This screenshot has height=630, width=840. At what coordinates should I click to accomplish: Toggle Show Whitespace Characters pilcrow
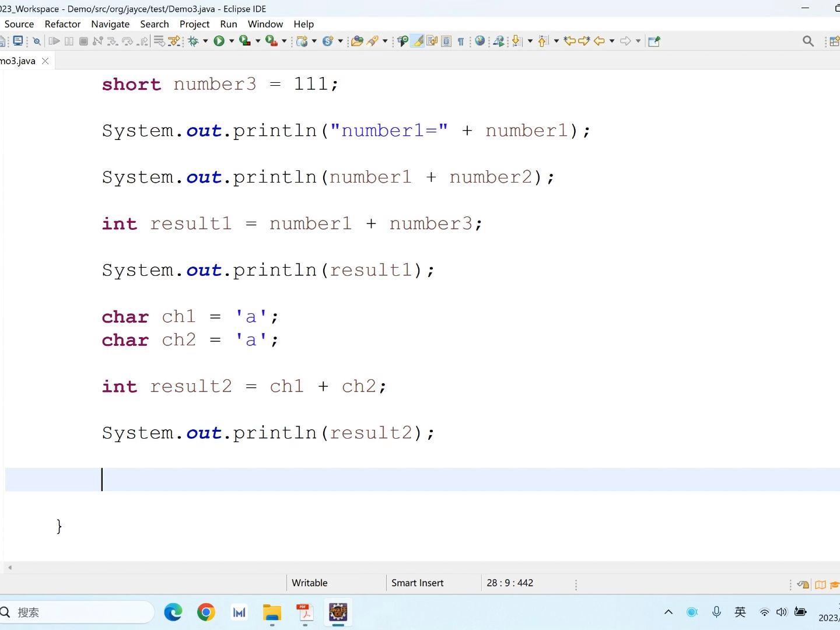pyautogui.click(x=461, y=41)
